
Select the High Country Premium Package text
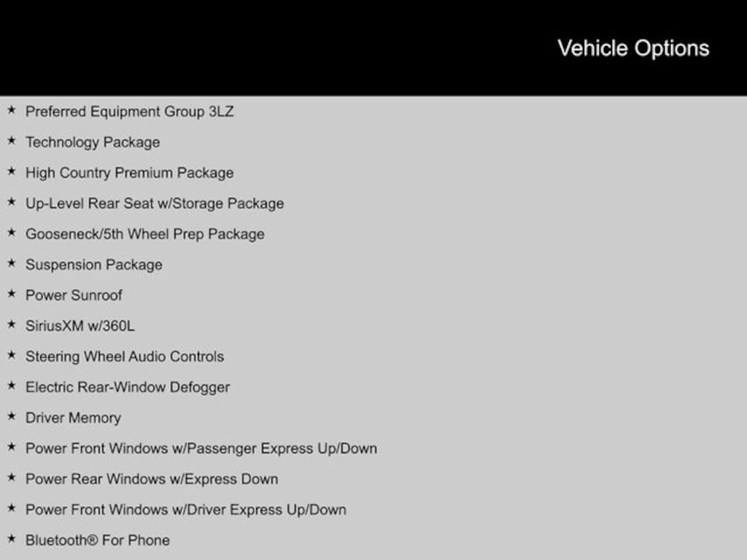(x=129, y=173)
